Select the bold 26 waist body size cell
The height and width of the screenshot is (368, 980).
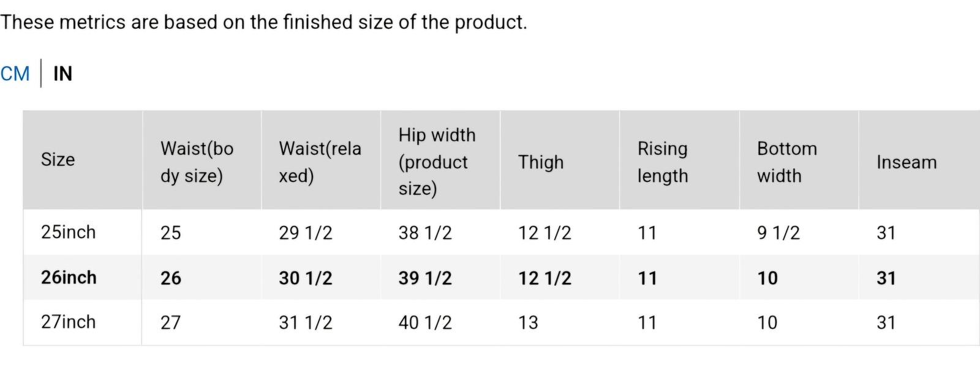(x=171, y=278)
